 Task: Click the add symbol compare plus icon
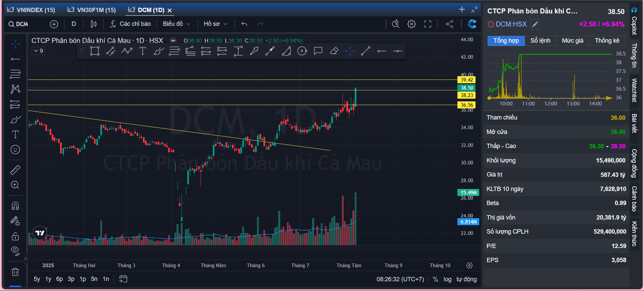coord(54,24)
